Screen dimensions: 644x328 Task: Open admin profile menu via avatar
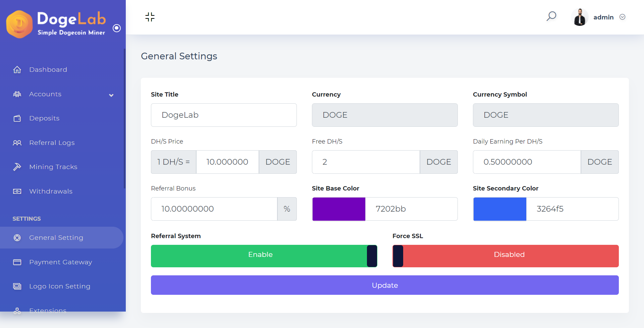tap(580, 17)
